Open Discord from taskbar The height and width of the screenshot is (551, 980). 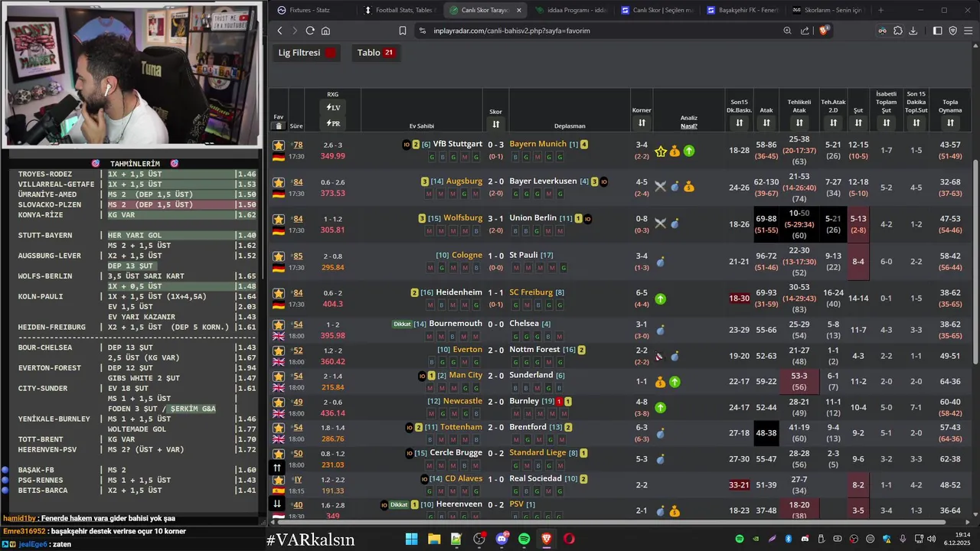501,539
